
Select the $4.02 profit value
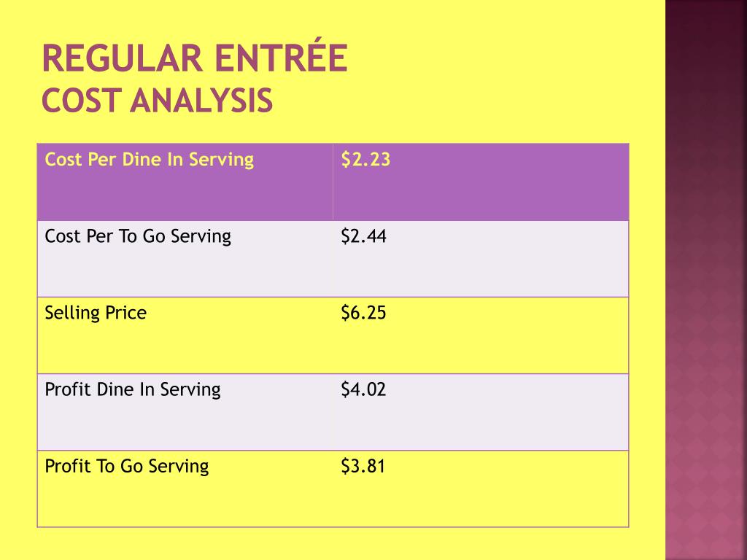[363, 389]
